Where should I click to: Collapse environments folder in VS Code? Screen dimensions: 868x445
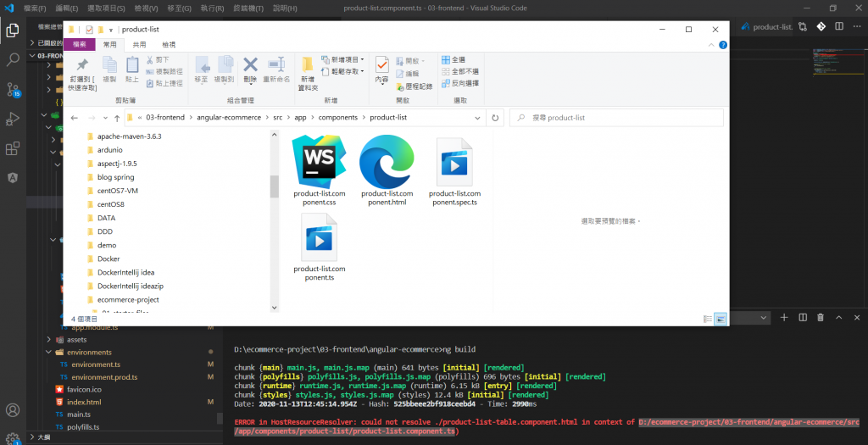coord(48,352)
